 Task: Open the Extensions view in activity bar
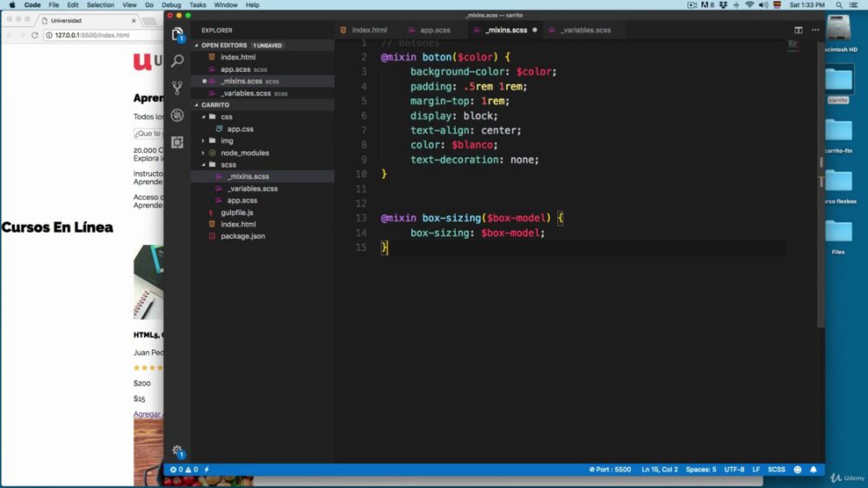tap(177, 142)
